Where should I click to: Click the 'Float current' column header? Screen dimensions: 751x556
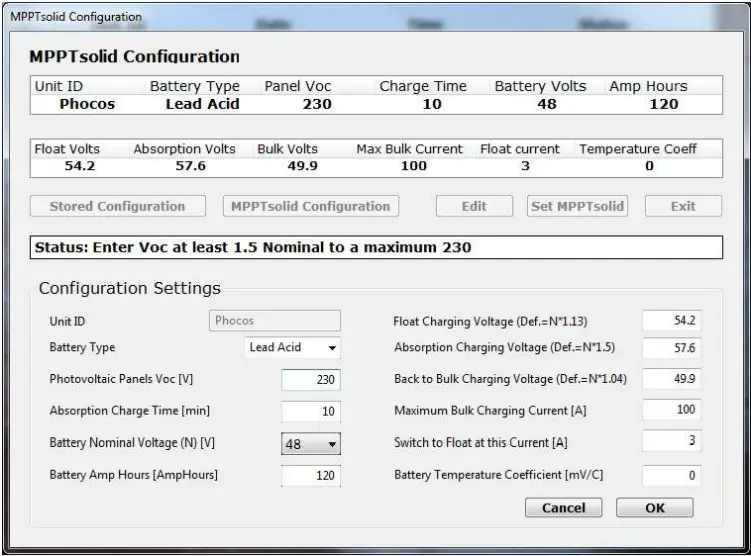click(x=520, y=149)
